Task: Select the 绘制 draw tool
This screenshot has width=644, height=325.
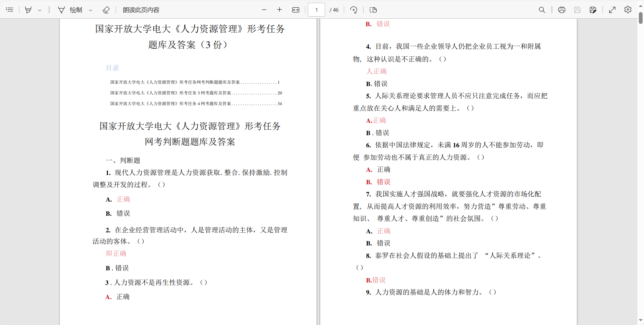Action: (x=70, y=10)
